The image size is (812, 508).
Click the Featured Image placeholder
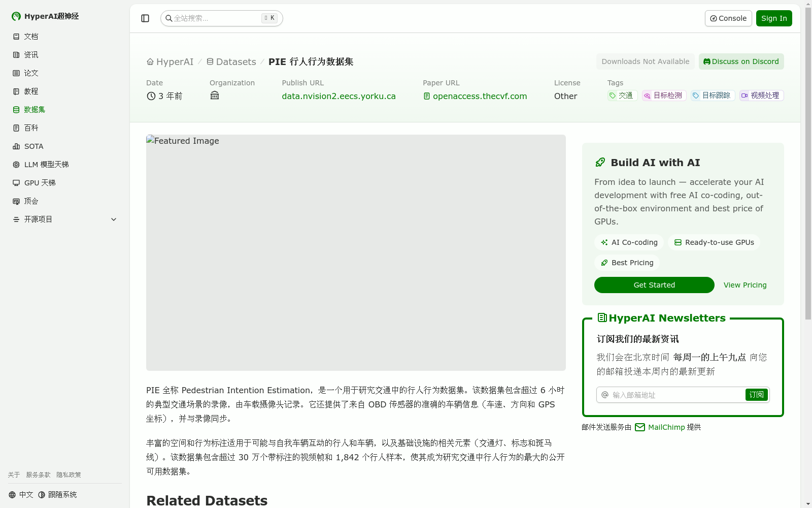click(356, 252)
